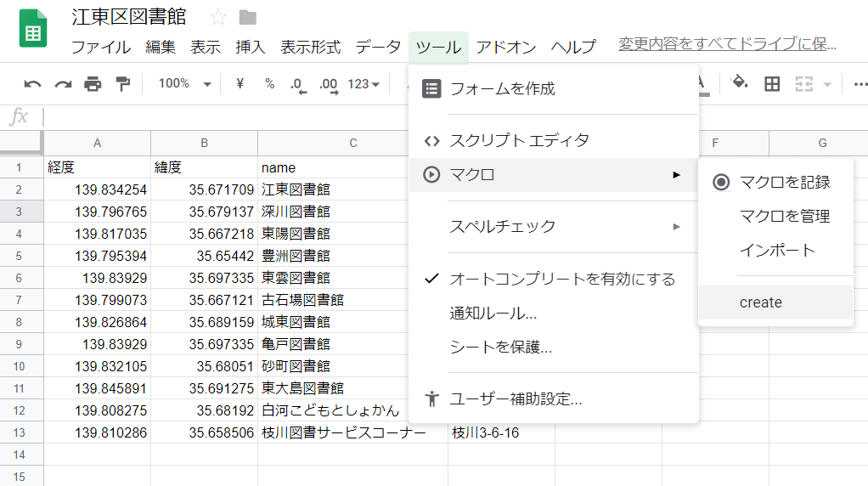
Task: Click the undo arrow icon
Action: click(32, 84)
